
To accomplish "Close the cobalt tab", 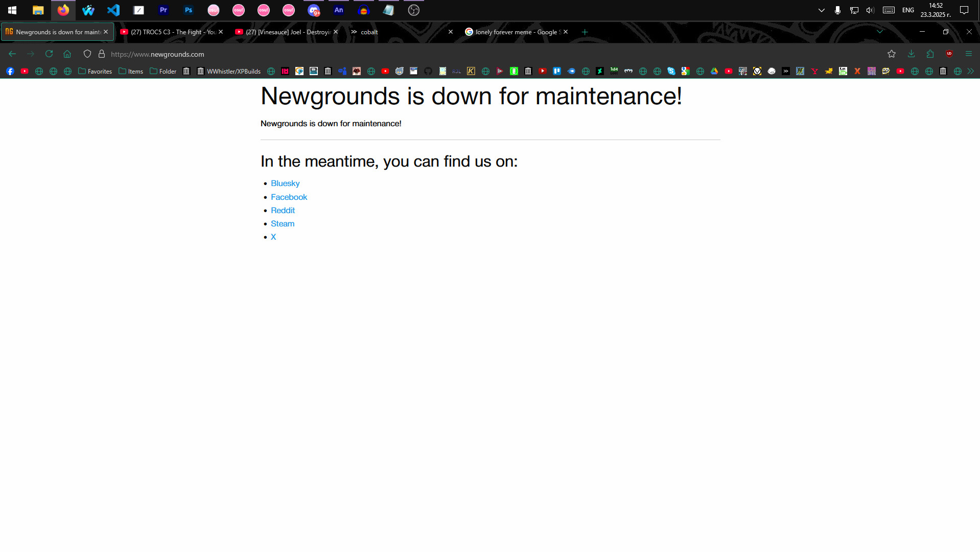I will [451, 32].
